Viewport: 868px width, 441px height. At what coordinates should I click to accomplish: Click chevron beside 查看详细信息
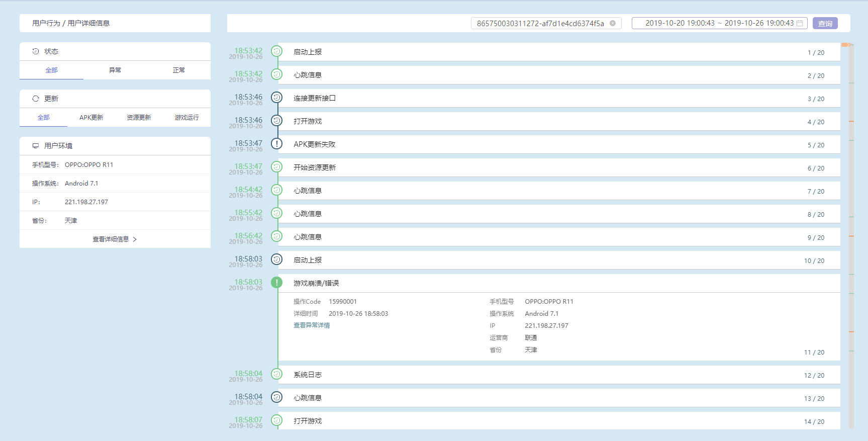pos(135,239)
